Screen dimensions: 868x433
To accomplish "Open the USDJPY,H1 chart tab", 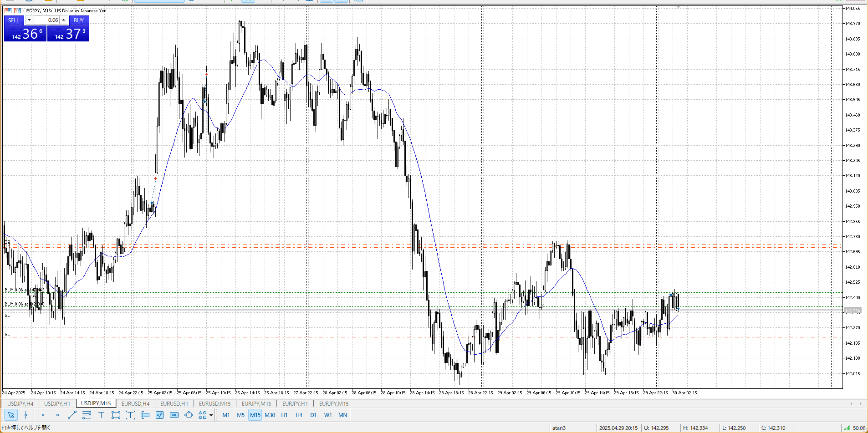I will (57, 403).
